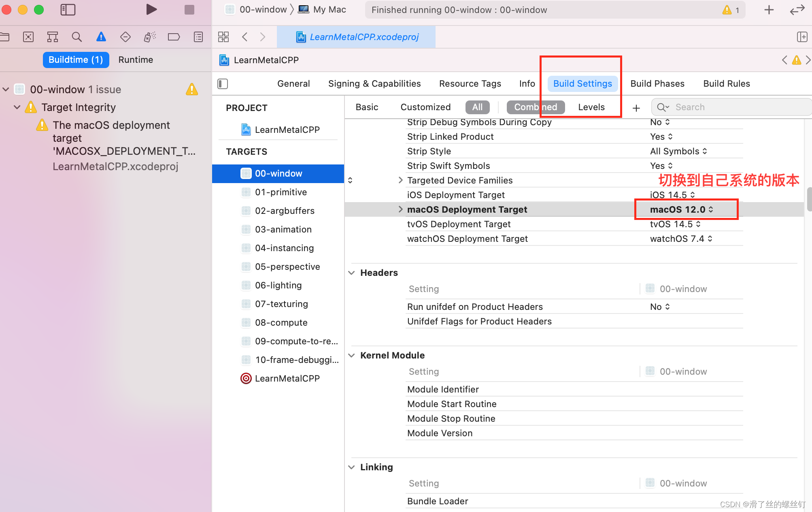Collapse the Linking section

(x=351, y=467)
